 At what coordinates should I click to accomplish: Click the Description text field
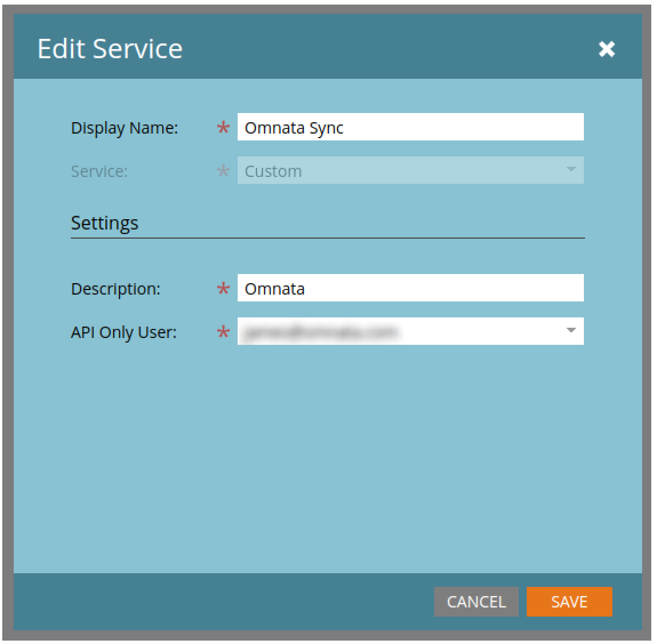coord(410,288)
